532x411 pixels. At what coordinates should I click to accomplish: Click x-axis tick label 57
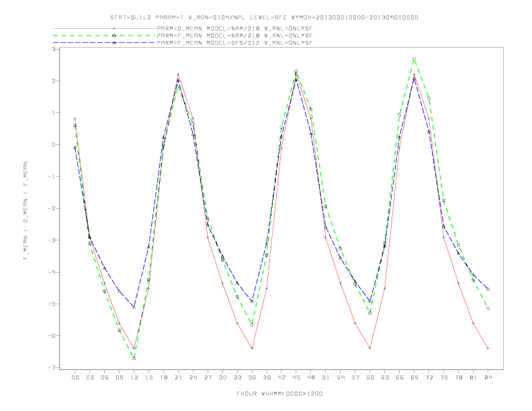pos(355,377)
